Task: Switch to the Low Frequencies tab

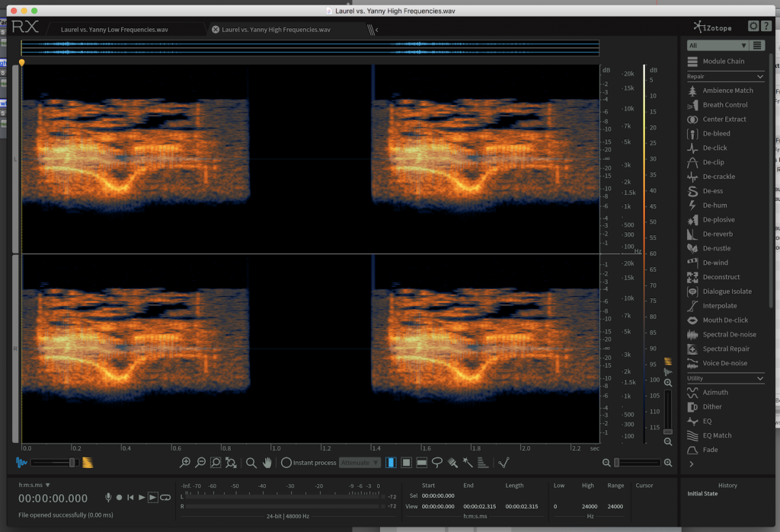Action: click(x=114, y=30)
